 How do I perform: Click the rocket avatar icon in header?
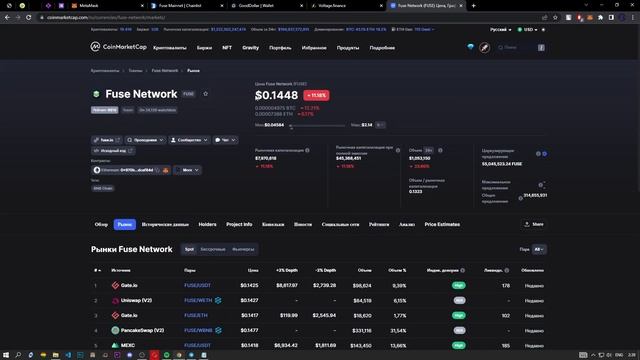(x=484, y=48)
